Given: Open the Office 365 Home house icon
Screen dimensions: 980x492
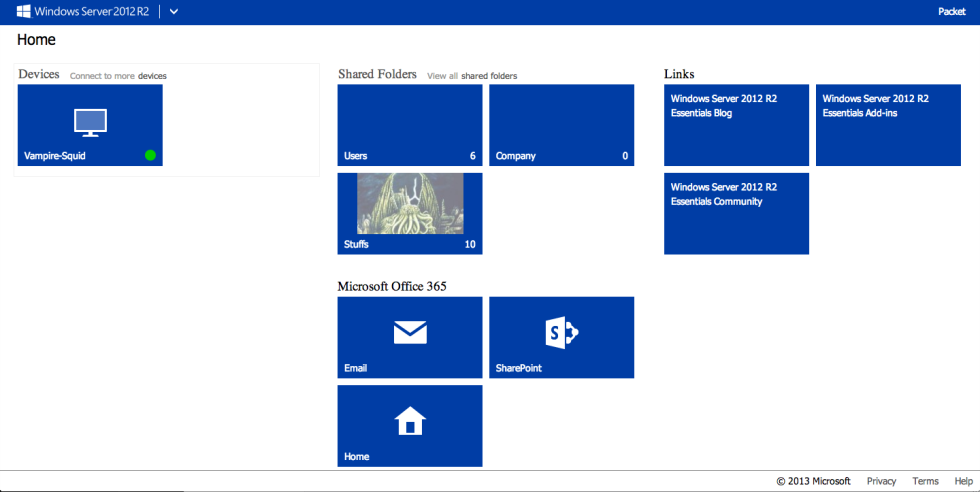Looking at the screenshot, I should [x=410, y=421].
